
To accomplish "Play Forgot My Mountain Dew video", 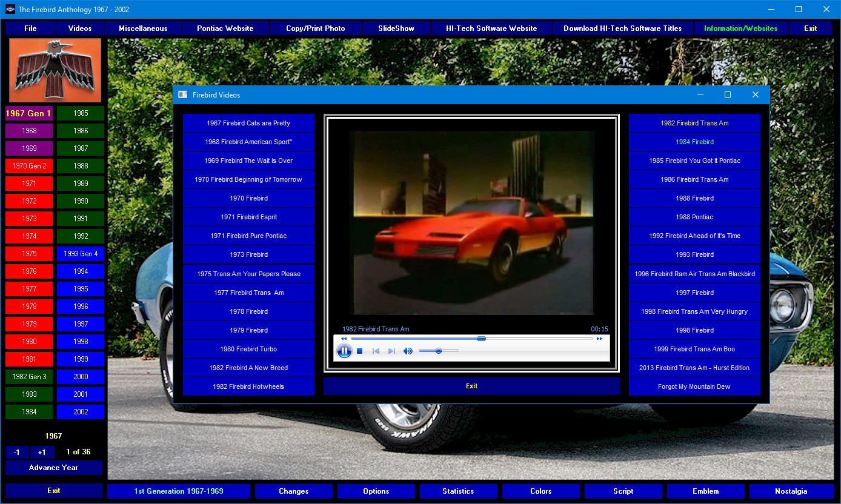I will click(x=694, y=386).
